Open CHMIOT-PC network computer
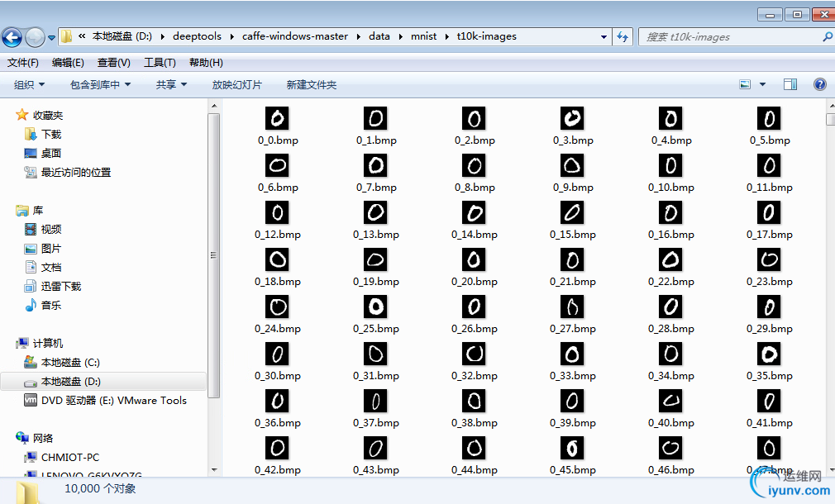This screenshot has height=504, width=835. [70, 457]
